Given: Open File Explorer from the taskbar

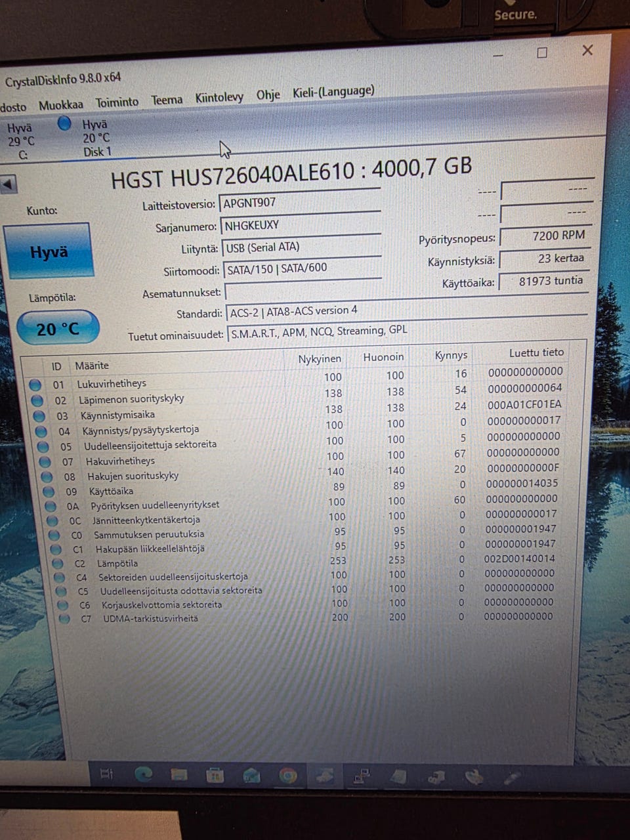Looking at the screenshot, I should pos(178,776).
